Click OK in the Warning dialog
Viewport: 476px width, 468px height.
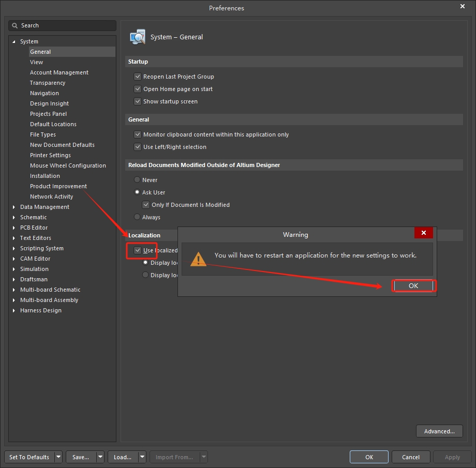pos(413,286)
